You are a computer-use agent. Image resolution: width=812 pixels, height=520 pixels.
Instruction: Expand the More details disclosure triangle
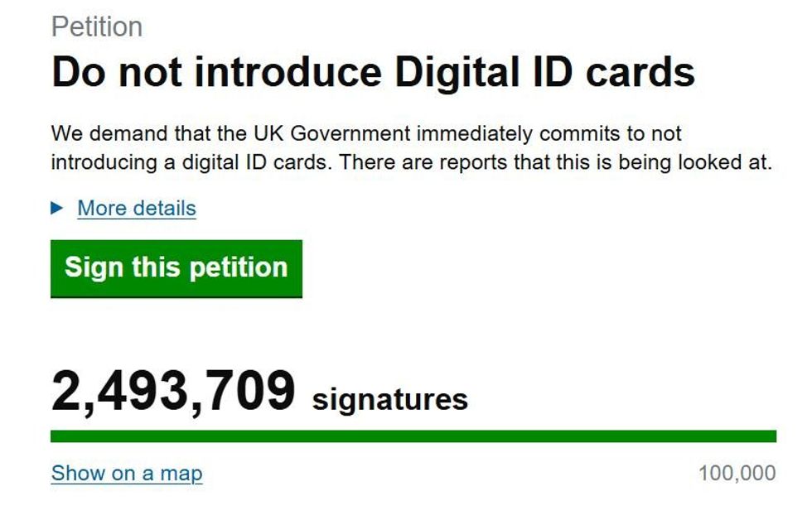point(57,208)
